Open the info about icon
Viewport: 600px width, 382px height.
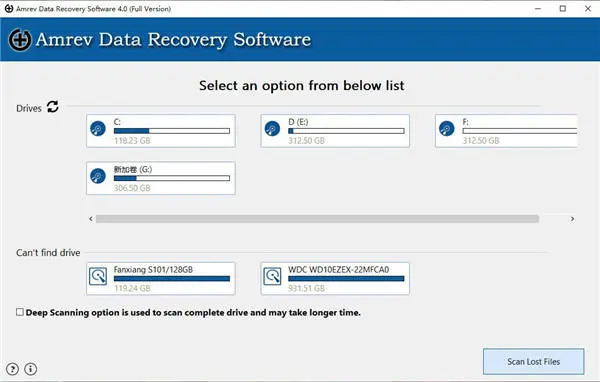point(31,369)
